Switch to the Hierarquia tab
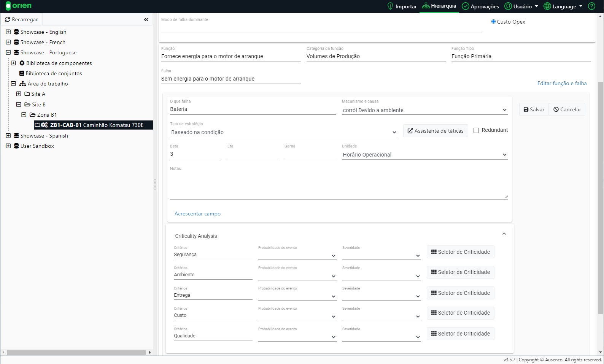 [x=439, y=6]
